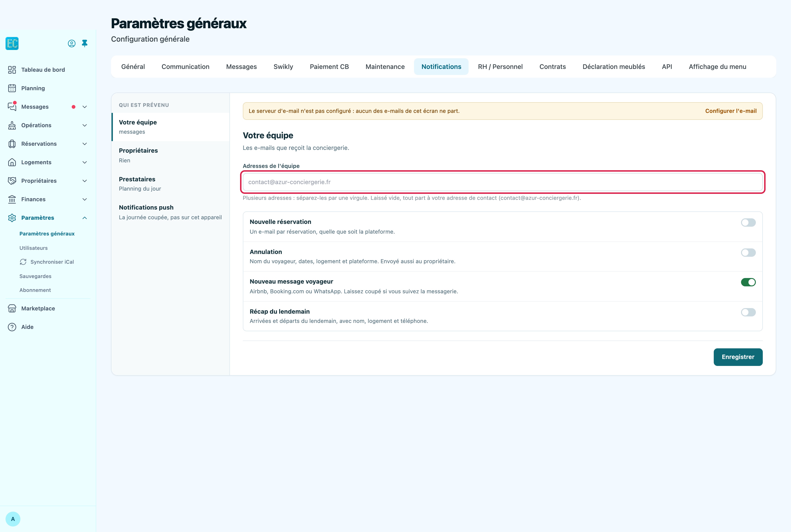Open the user profile icon
791x532 pixels.
click(71, 43)
